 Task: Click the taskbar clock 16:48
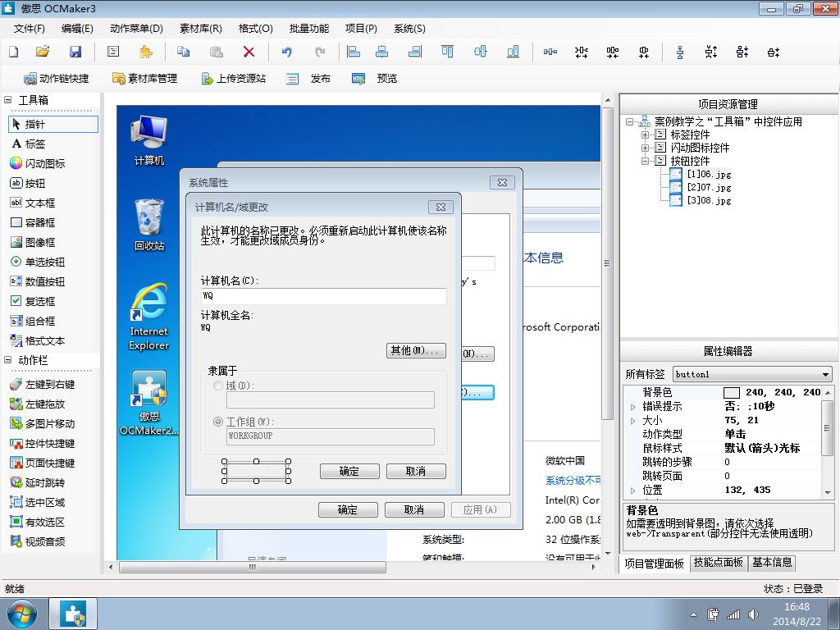pyautogui.click(x=796, y=608)
